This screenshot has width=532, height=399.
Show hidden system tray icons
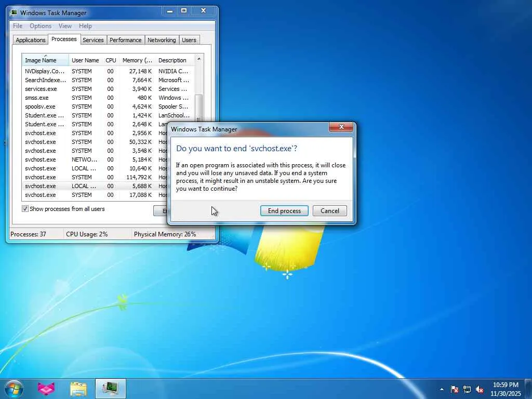[x=442, y=389]
